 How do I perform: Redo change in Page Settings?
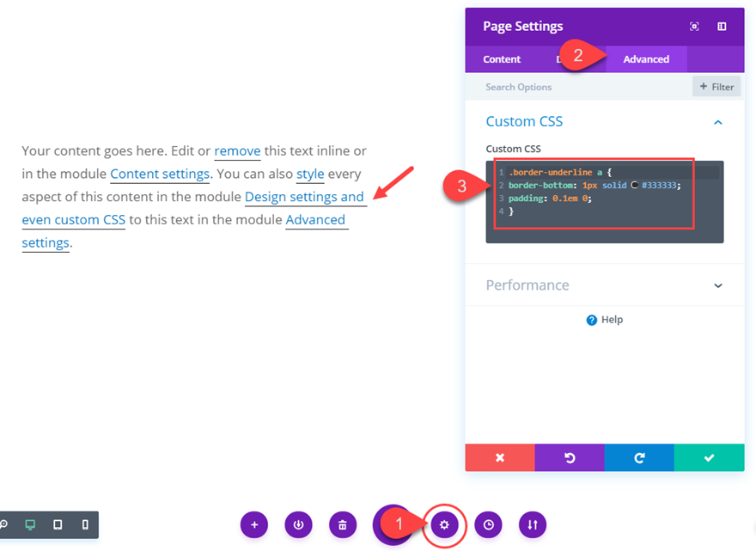[x=639, y=457]
